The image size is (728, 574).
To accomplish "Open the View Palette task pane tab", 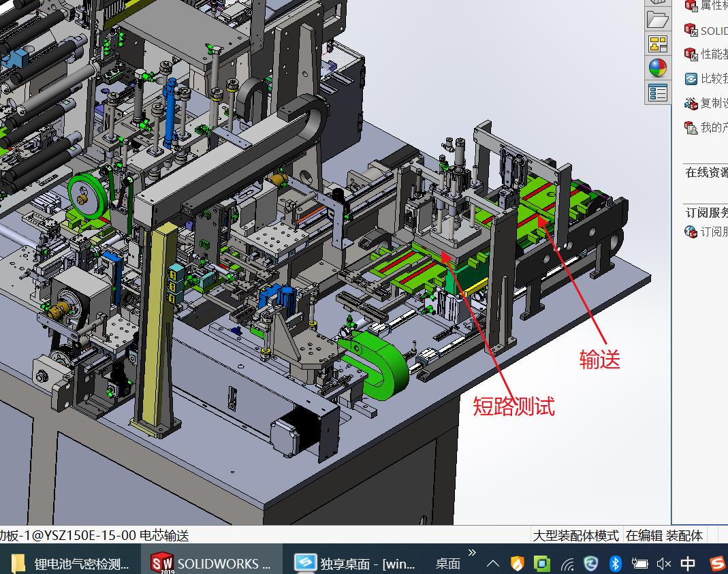I will pos(657,44).
